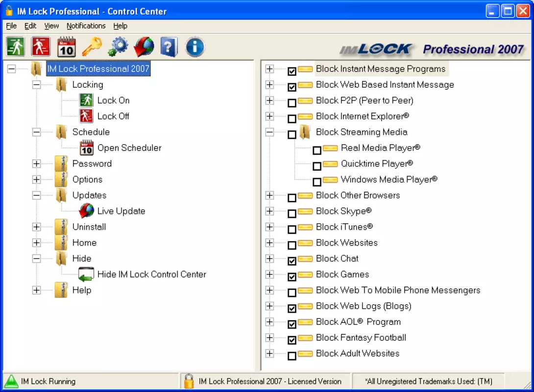The image size is (534, 392).
Task: Select the Windows Media Player entry
Action: point(389,179)
